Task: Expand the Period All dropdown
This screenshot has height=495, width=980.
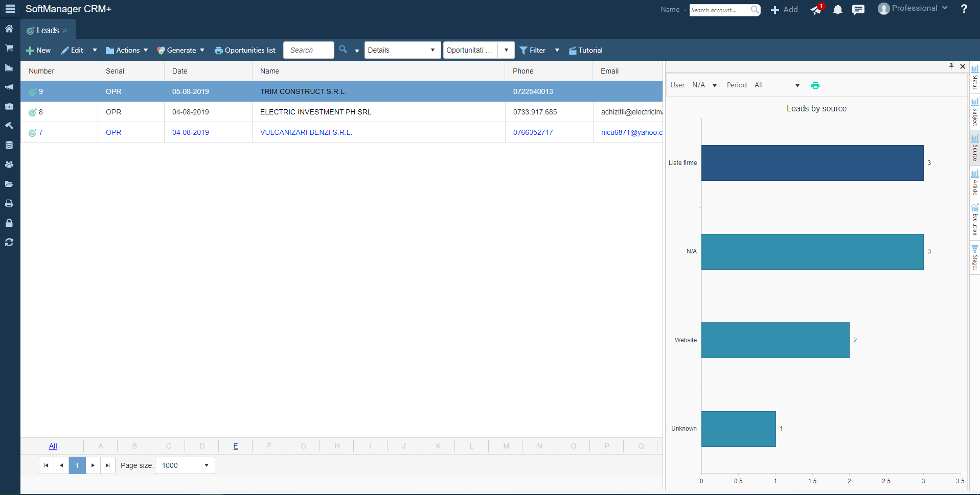Action: coord(777,85)
